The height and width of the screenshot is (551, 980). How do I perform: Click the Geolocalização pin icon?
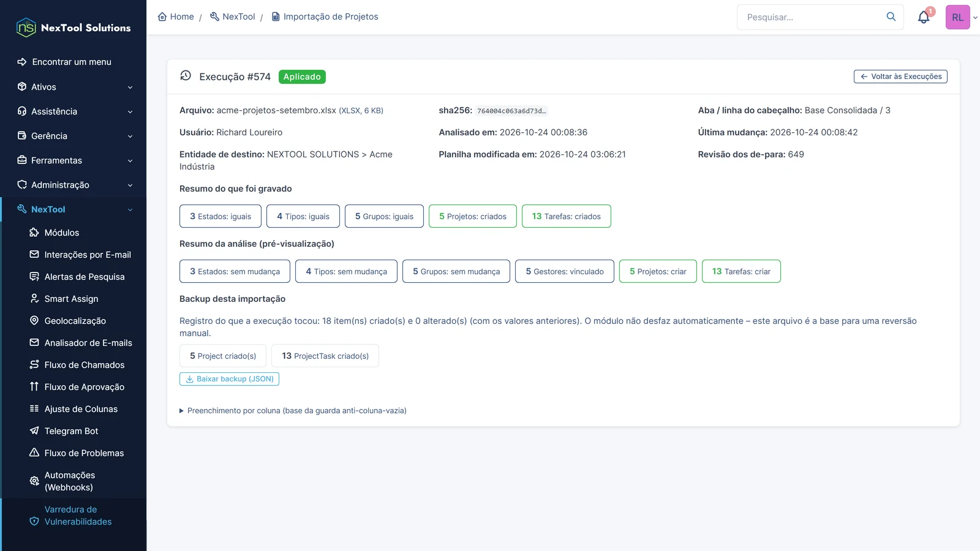click(34, 321)
